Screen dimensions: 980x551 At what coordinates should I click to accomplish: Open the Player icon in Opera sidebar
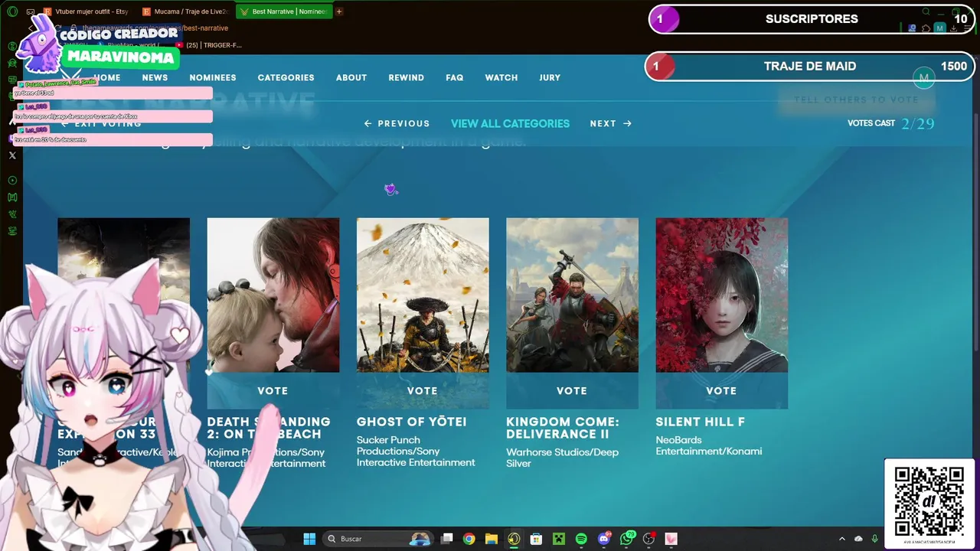pos(12,181)
